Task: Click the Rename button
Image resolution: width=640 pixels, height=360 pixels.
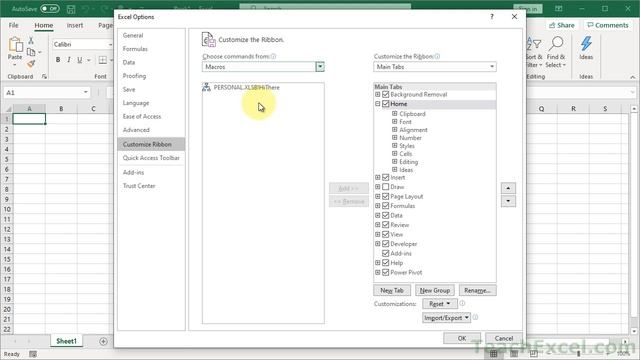Action: [478, 290]
